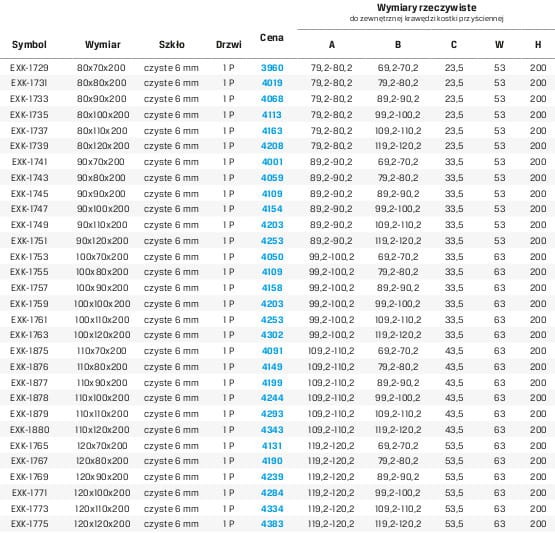Select symbol EXK-1765
This screenshot has height=533, width=555.
pos(29,446)
